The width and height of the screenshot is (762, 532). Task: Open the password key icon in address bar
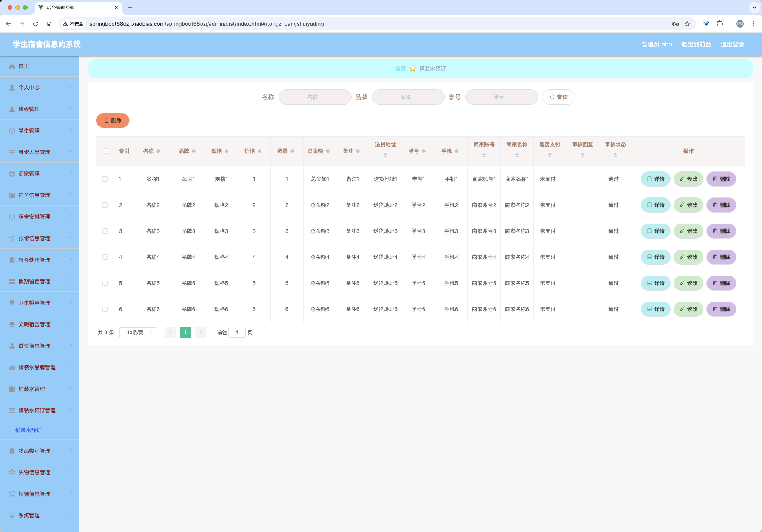point(675,24)
